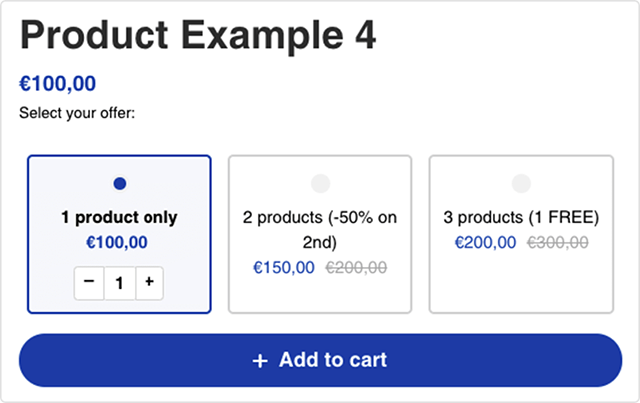Choose the 2 products (-50% on 2nd) label
Screen dimensions: 640x403
[x=320, y=229]
